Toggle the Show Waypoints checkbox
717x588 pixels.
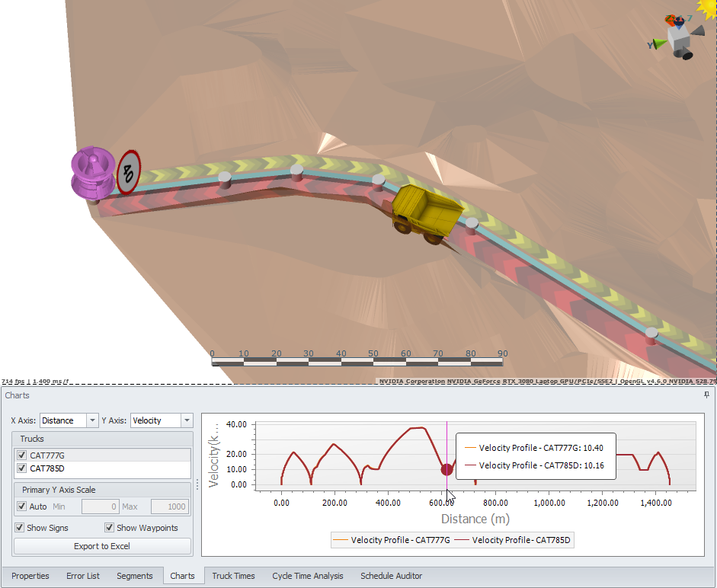[110, 528]
